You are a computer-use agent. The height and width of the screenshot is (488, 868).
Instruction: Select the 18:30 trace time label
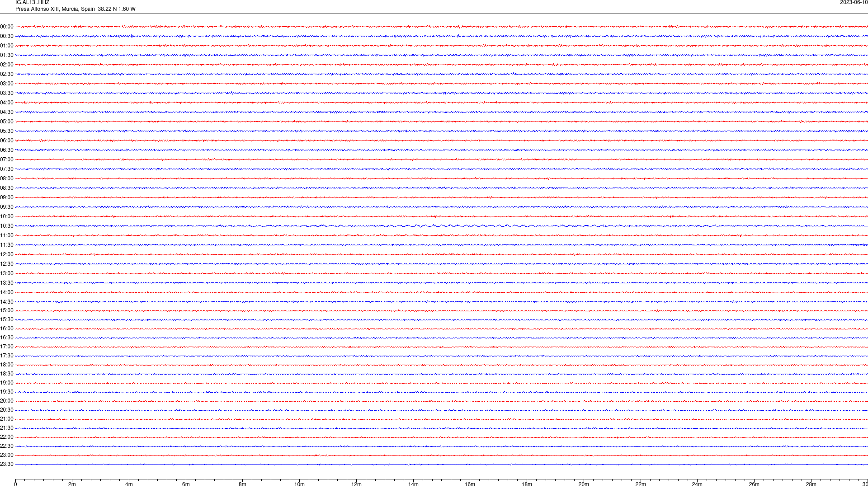[7, 374]
